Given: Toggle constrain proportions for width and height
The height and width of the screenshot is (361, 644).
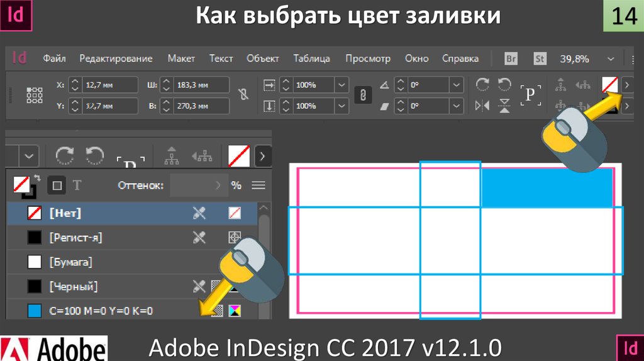Looking at the screenshot, I should [x=243, y=95].
